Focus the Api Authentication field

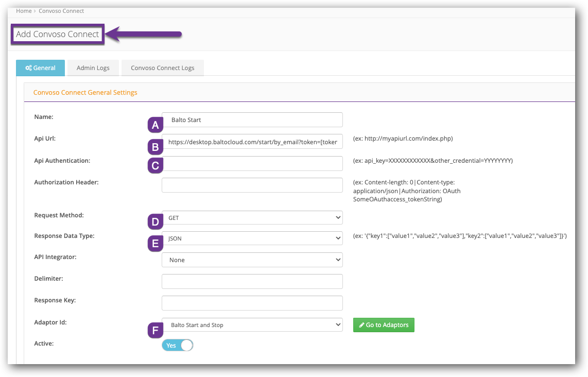(x=252, y=164)
